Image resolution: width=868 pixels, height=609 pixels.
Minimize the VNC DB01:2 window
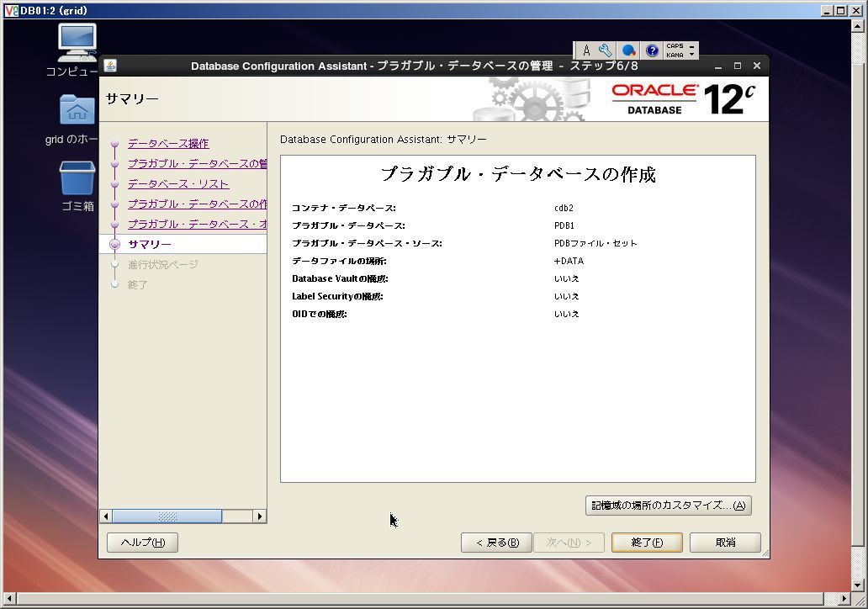click(827, 11)
